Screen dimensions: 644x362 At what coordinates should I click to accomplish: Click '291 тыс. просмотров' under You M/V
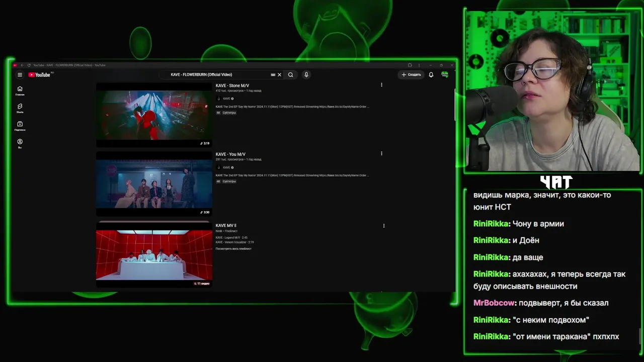tap(229, 159)
